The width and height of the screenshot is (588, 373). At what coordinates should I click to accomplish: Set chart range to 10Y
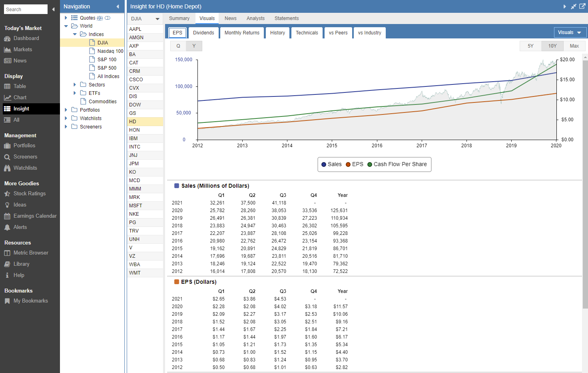552,46
